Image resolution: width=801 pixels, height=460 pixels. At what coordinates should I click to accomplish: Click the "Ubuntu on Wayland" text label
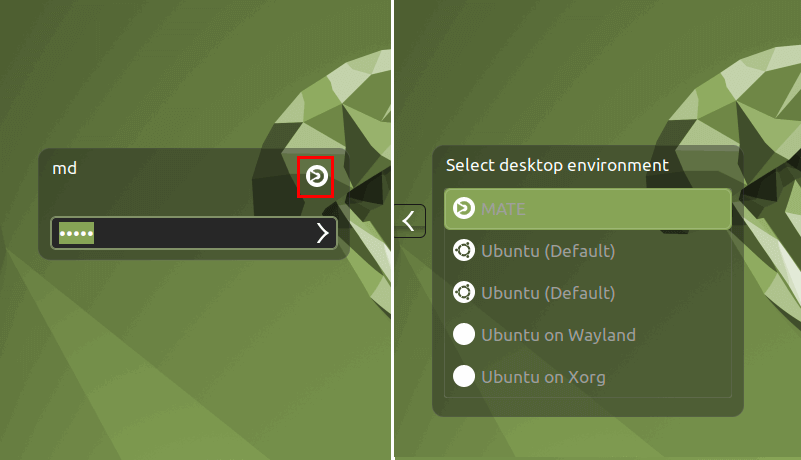click(558, 335)
